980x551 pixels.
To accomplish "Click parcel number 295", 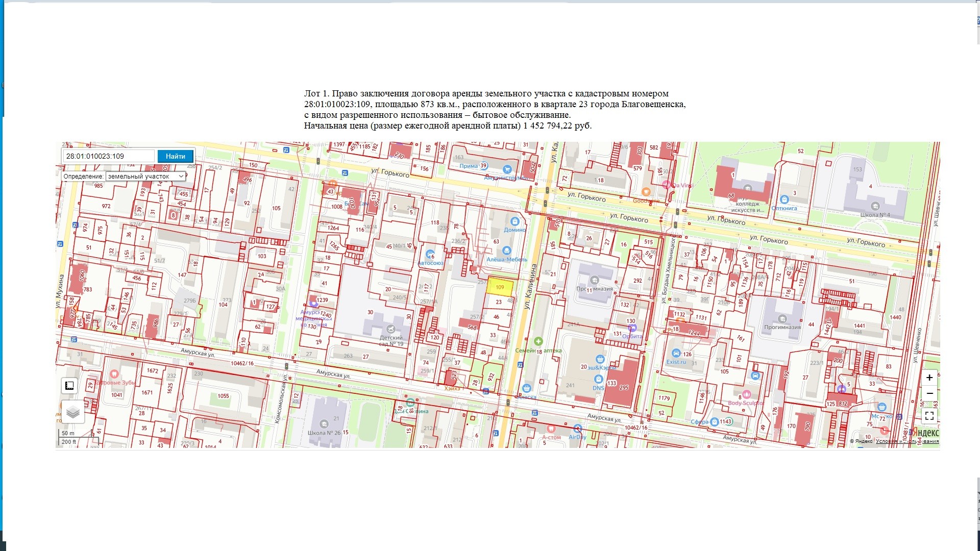I will click(x=624, y=387).
